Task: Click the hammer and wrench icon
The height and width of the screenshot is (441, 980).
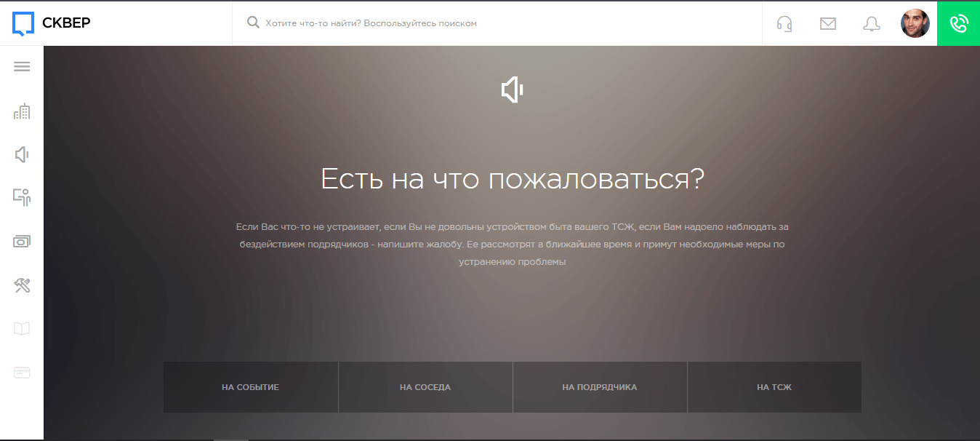Action: coord(22,285)
